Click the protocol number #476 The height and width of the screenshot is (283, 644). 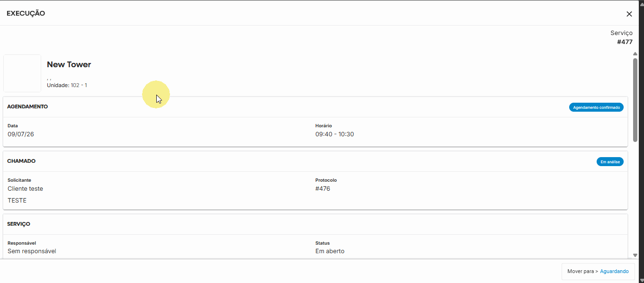click(322, 189)
